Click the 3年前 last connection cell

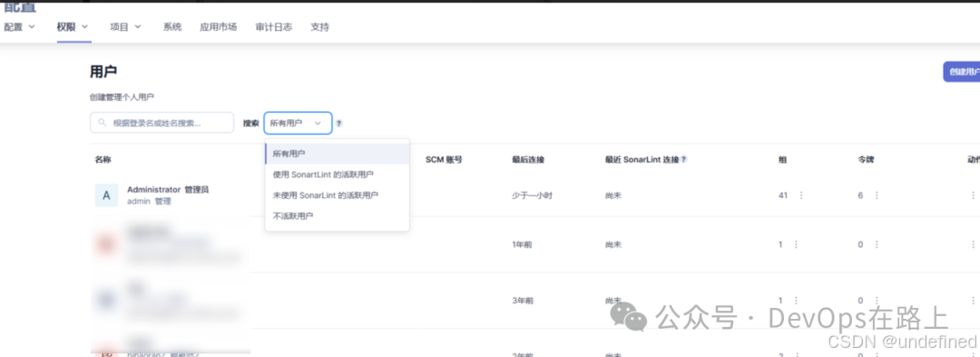523,301
